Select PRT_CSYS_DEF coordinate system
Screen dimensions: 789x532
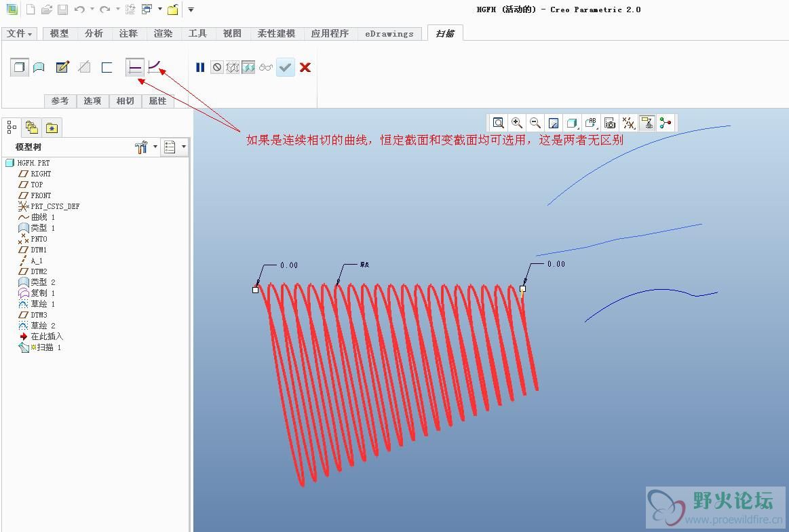click(49, 206)
